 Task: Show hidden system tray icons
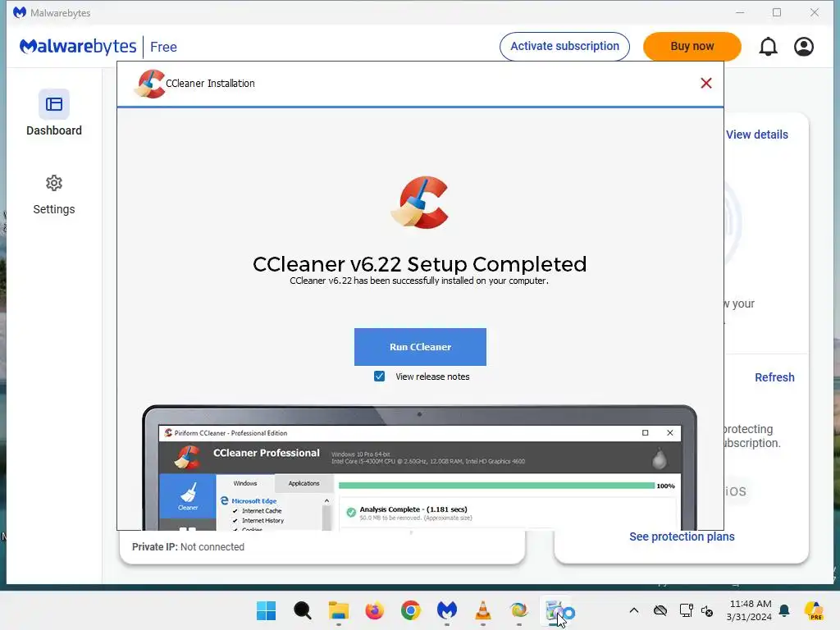[634, 610]
